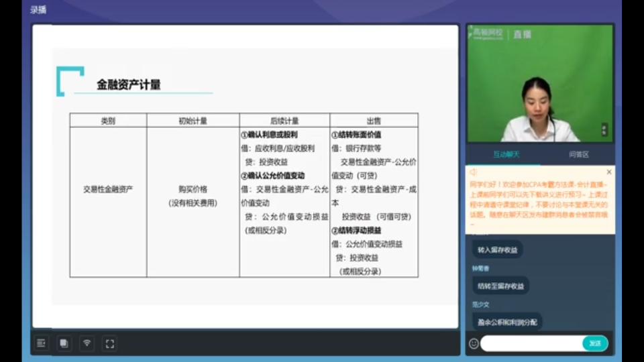Click the orange announcement text starting 同学们好
The height and width of the screenshot is (362, 644).
(x=539, y=204)
